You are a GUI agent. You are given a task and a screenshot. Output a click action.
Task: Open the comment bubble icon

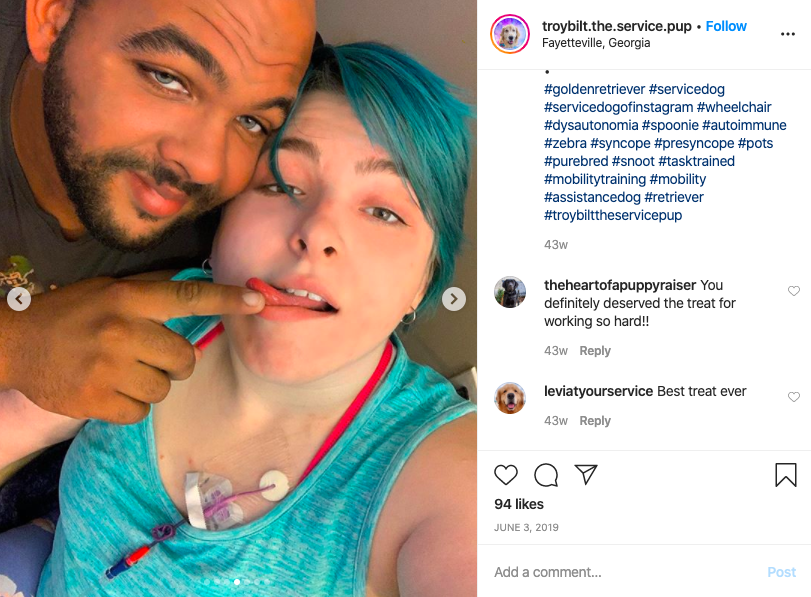[546, 475]
